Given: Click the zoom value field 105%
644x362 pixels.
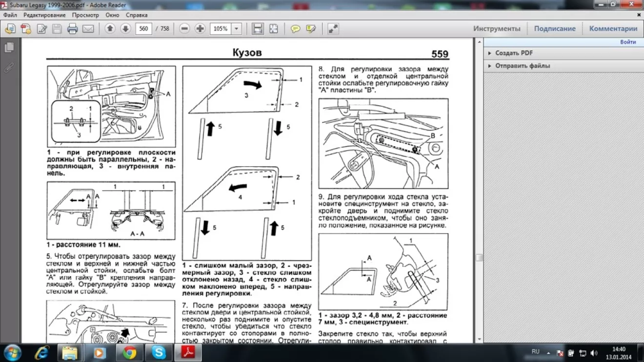Looking at the screenshot, I should (x=221, y=29).
